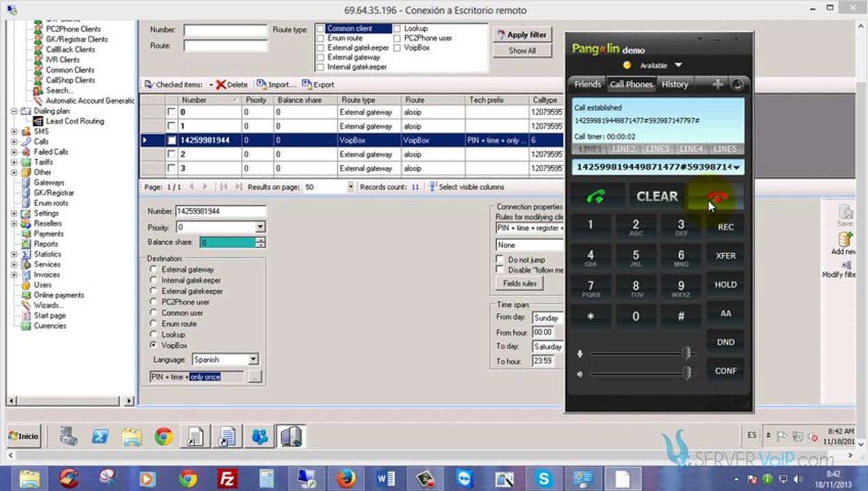
Task: Click the Show All button
Action: coord(522,50)
